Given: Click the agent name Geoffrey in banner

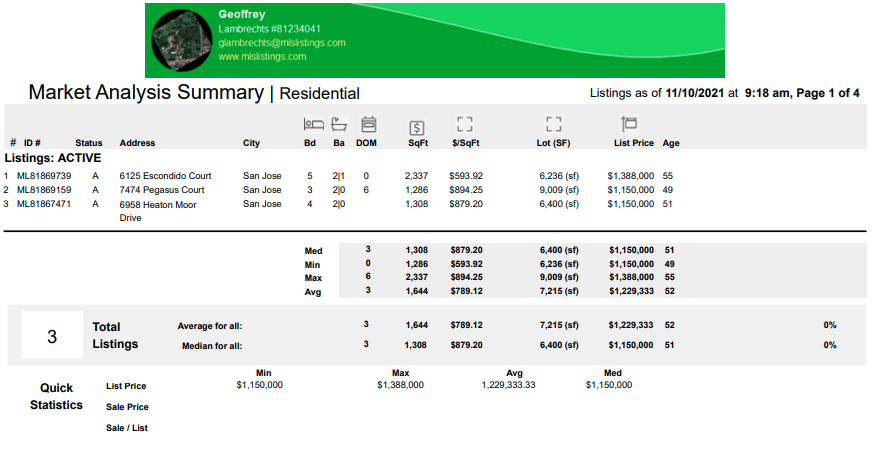Looking at the screenshot, I should coord(242,15).
